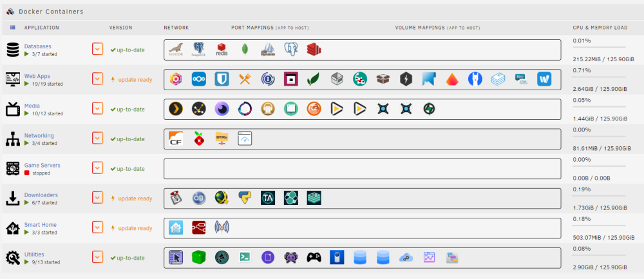
Task: Expand the Smart Home folder chevron
Action: pos(97,227)
